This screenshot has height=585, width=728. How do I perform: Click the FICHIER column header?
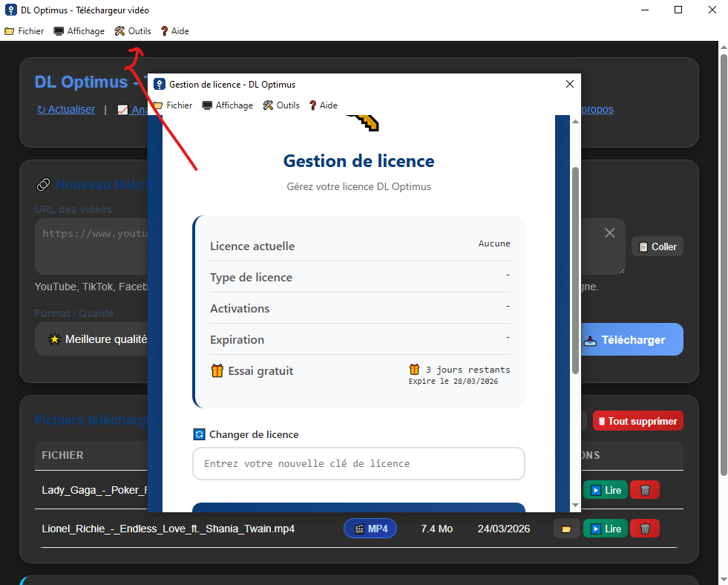pos(62,455)
